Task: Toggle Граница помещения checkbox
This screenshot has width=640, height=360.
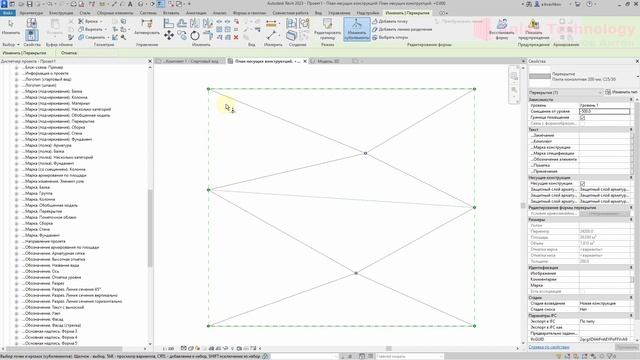Action: click(x=582, y=118)
